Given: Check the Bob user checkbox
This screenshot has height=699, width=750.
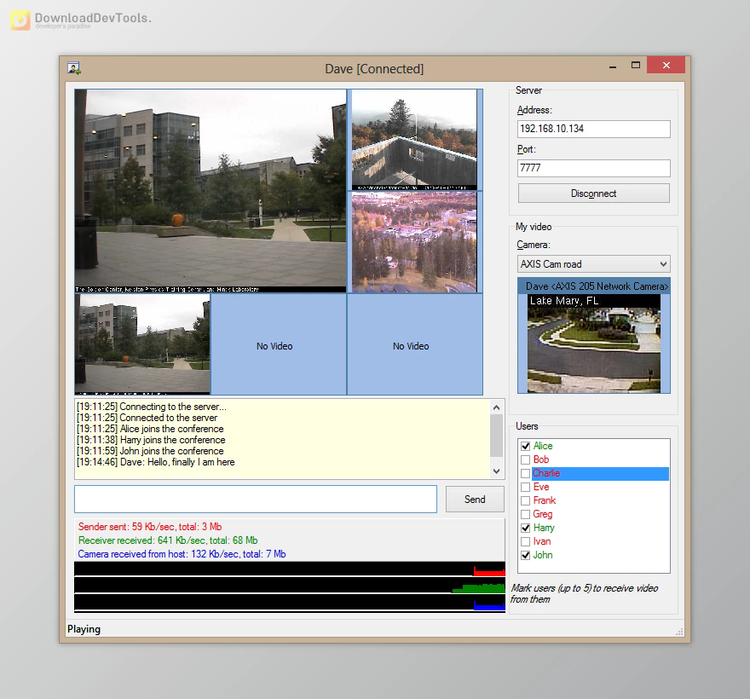Looking at the screenshot, I should (526, 460).
